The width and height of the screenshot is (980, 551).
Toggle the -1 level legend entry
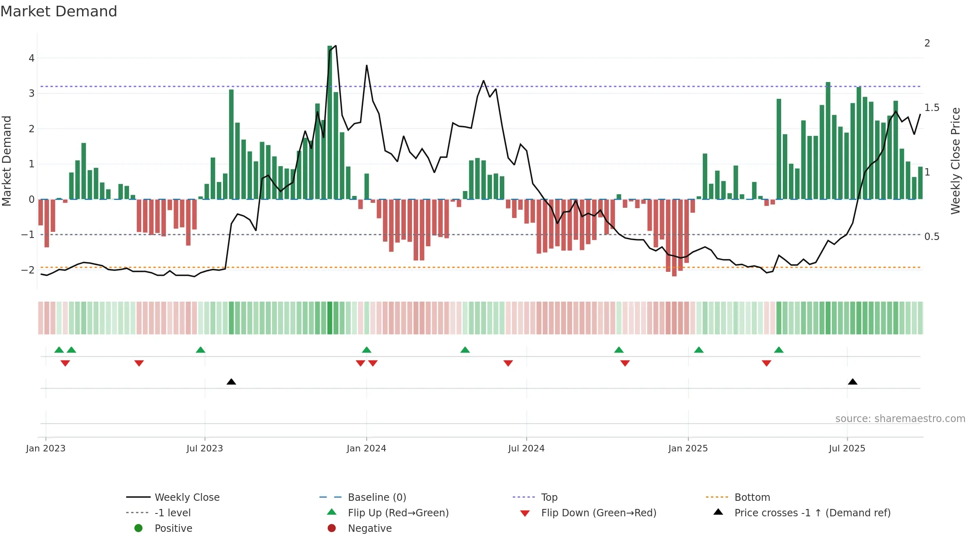click(x=158, y=513)
